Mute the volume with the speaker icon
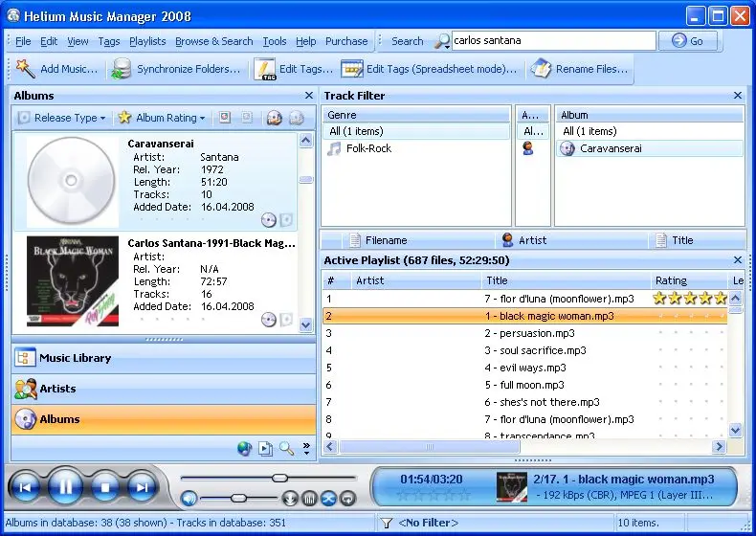Screen dimensions: 756x536 tap(189, 499)
